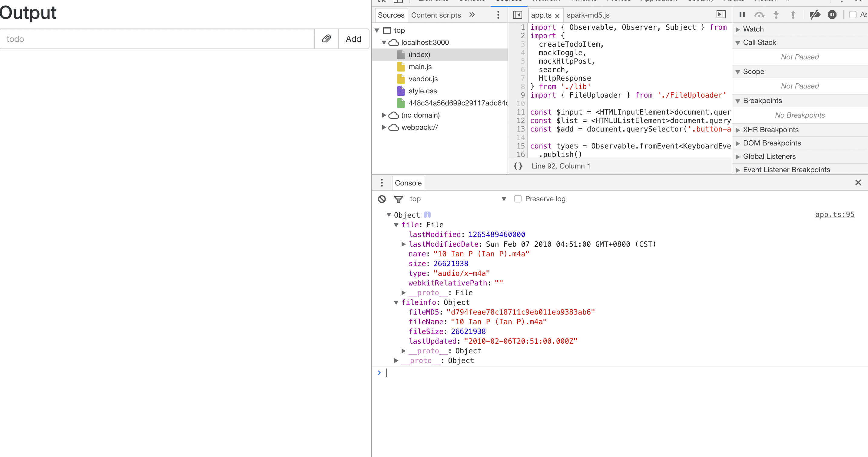
Task: Click the pause on exceptions icon
Action: click(x=832, y=15)
